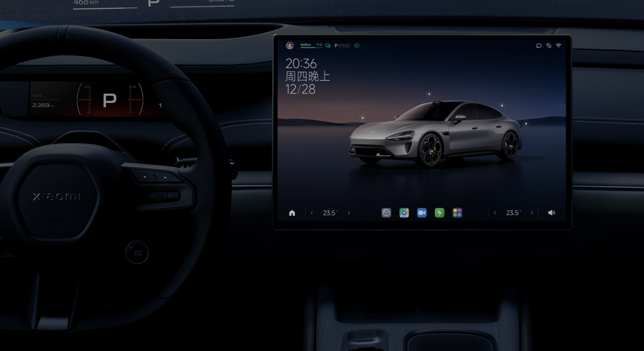
Task: Open the charging and energy app
Action: click(439, 213)
